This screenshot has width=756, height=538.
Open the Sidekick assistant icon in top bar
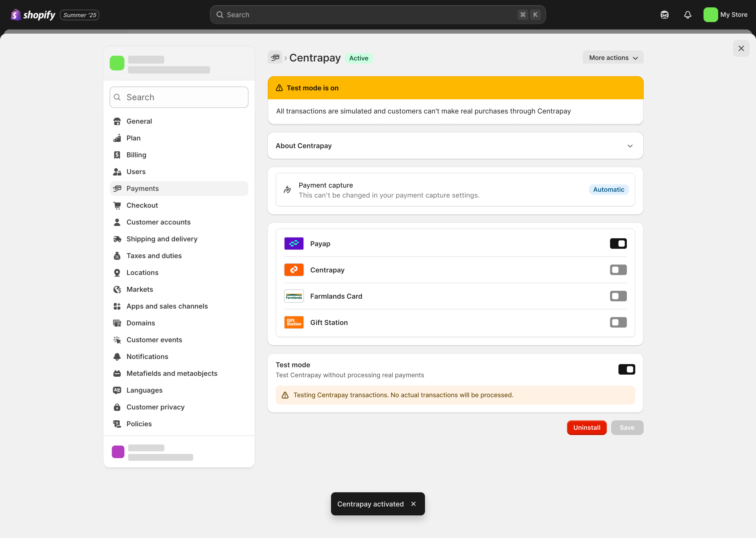(x=664, y=14)
